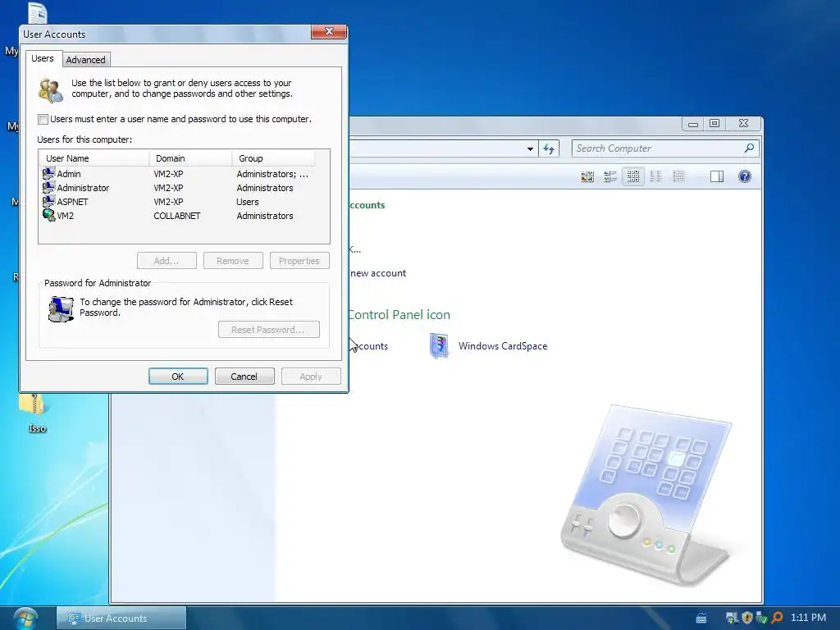This screenshot has width=840, height=630.
Task: Switch to Extra Large Icons view
Action: (x=587, y=176)
